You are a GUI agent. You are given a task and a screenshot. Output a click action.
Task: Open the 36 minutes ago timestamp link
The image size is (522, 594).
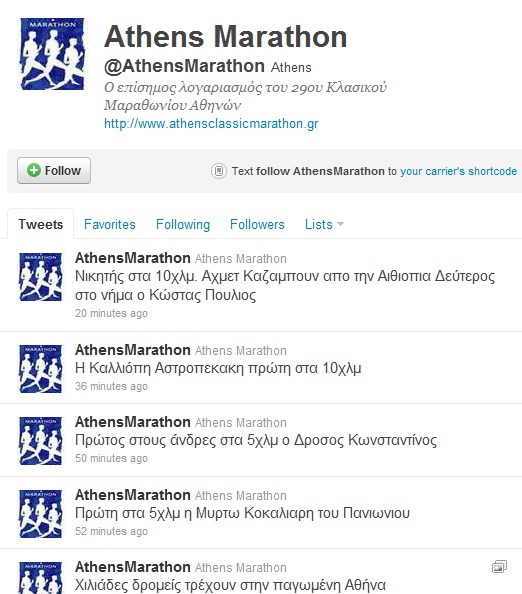[x=111, y=386]
